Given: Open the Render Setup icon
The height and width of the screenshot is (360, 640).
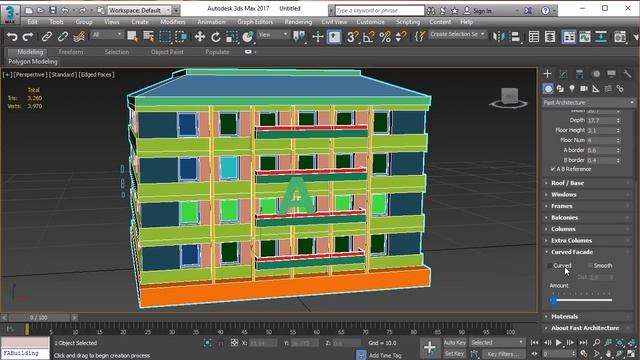Looking at the screenshot, I should click(x=620, y=37).
